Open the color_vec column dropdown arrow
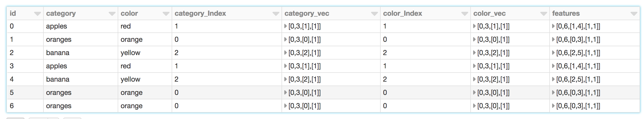This screenshot has width=644, height=119. 543,14
